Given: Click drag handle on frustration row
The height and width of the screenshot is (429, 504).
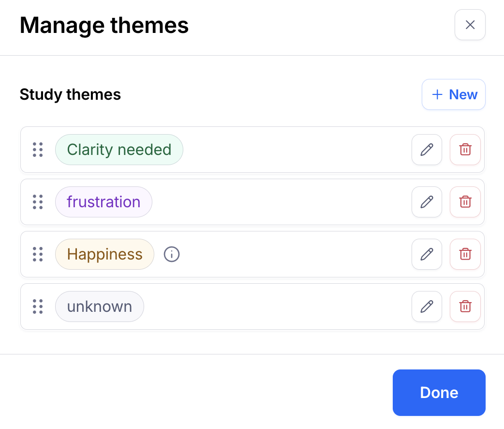Looking at the screenshot, I should pyautogui.click(x=38, y=202).
